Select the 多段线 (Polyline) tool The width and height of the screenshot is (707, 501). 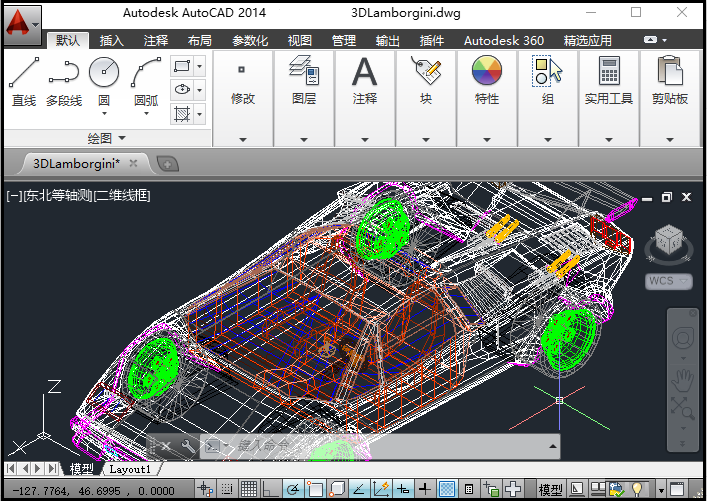(64, 81)
